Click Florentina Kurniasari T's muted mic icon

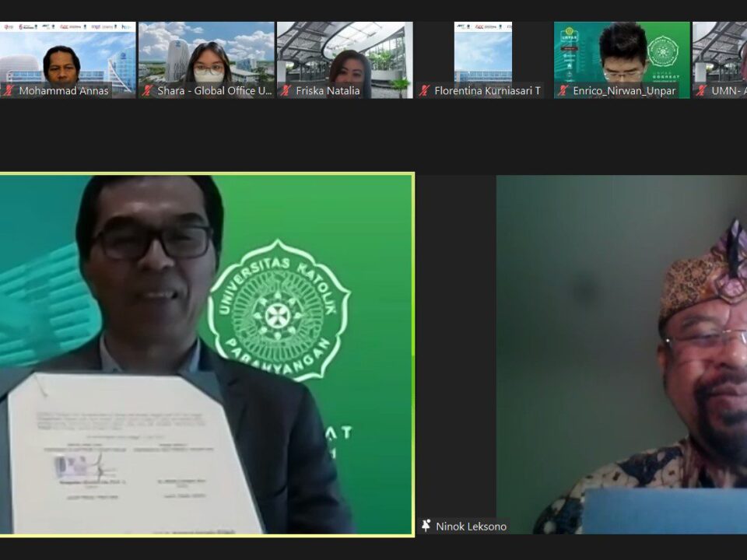424,91
